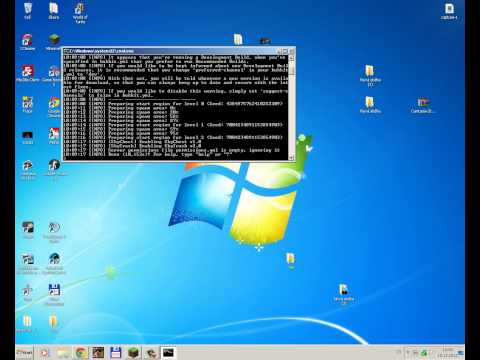This screenshot has width=480, height=360.
Task: Open Windows Explorer from the taskbar
Action: pos(63,353)
